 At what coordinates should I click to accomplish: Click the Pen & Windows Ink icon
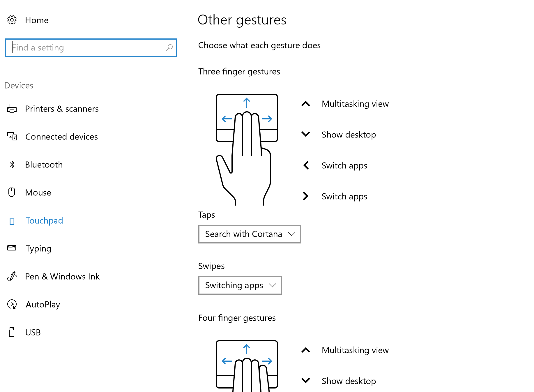12,276
